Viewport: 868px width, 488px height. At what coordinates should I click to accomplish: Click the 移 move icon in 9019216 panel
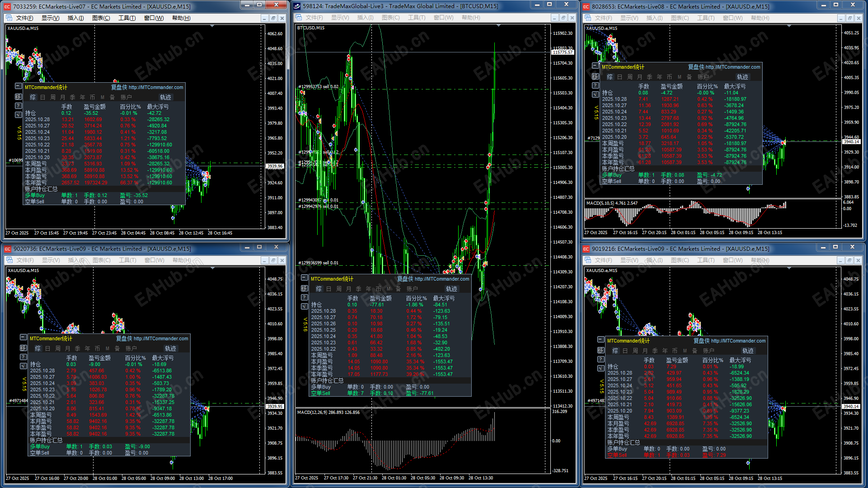tap(601, 350)
